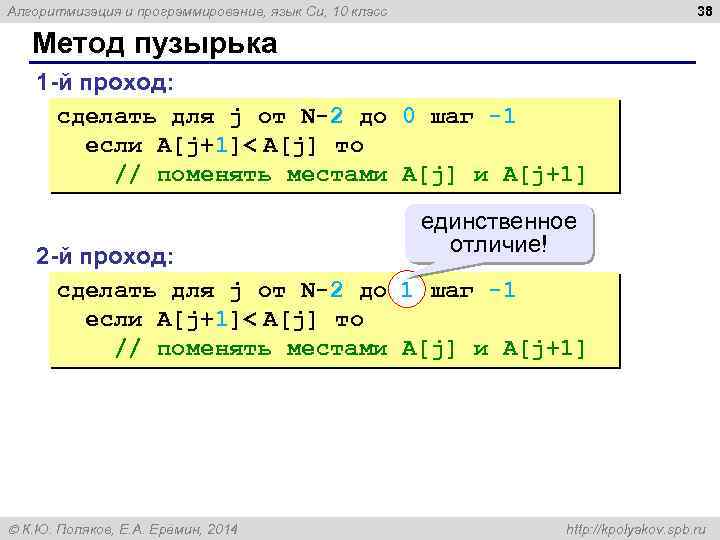The image size is (720, 540).
Task: Click the "1-й проход:" heading
Action: (105, 83)
